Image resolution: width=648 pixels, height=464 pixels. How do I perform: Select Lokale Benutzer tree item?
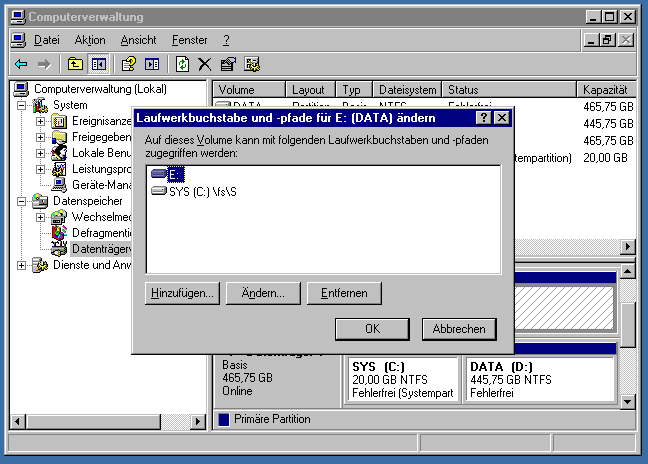(x=101, y=153)
